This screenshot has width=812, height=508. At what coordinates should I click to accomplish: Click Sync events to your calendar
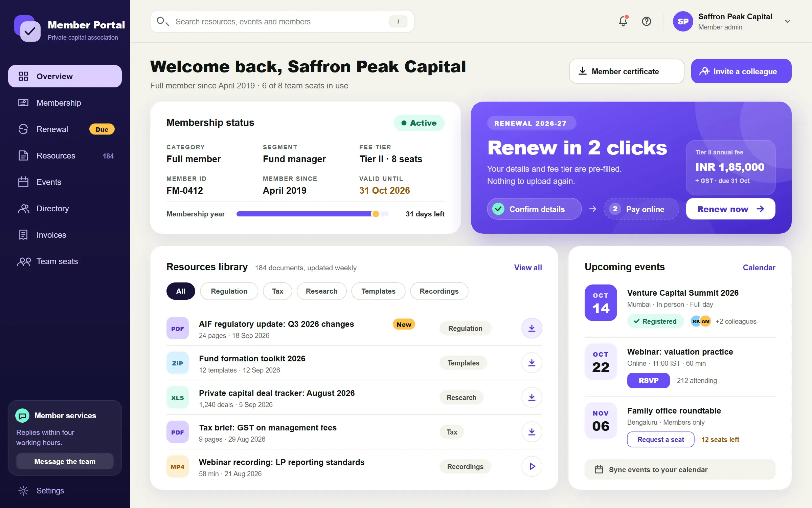[x=680, y=469]
